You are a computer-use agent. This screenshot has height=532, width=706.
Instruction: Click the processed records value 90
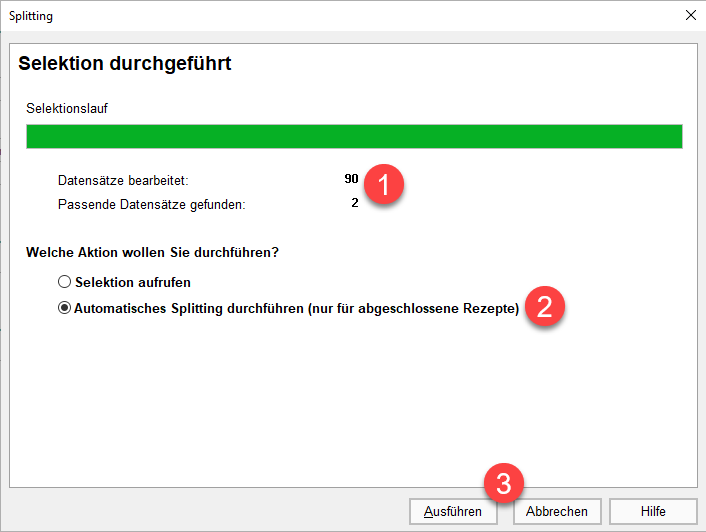click(x=351, y=180)
